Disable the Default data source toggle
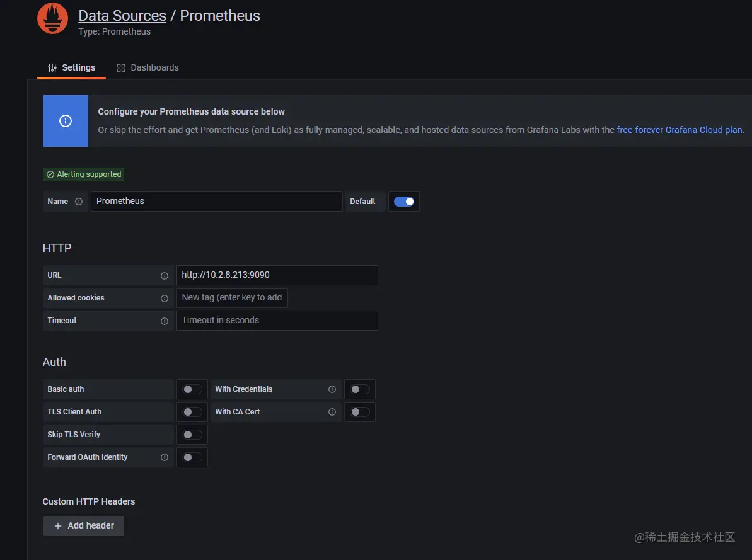752x560 pixels. [x=404, y=202]
